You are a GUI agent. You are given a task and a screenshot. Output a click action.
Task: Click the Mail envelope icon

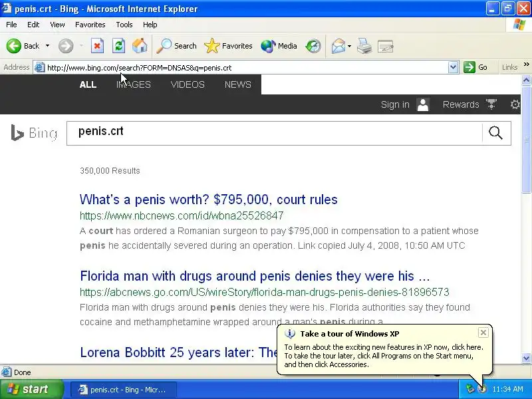[x=338, y=46]
